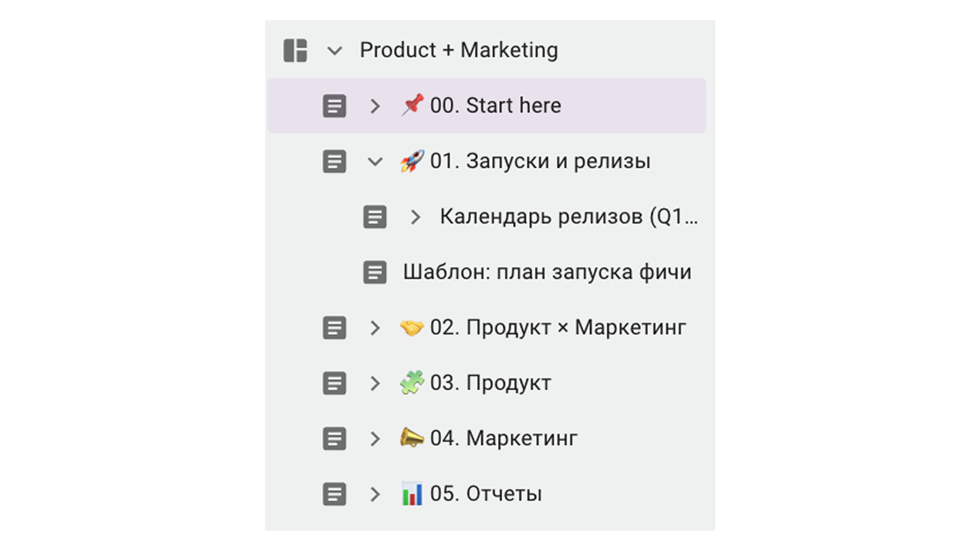Image resolution: width=980 pixels, height=551 pixels.
Task: Expand the Календарь релизов subpage
Action: pyautogui.click(x=415, y=217)
